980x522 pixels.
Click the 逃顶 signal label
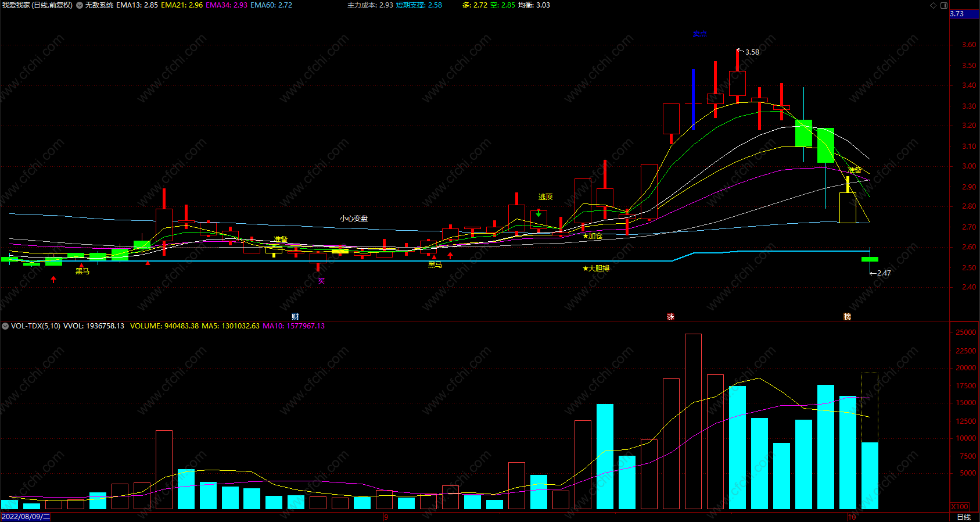pos(545,197)
